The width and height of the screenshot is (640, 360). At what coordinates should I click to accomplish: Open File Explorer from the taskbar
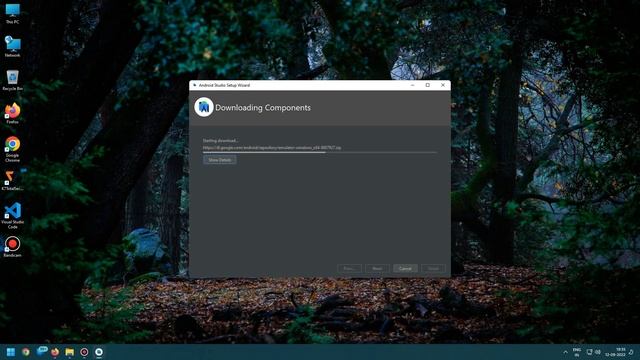point(70,352)
